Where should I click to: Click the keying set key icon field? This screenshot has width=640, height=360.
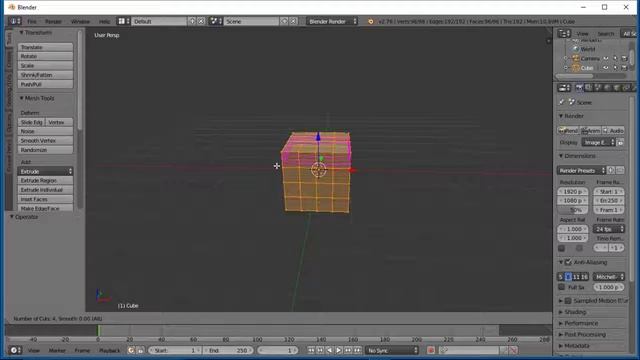click(469, 350)
